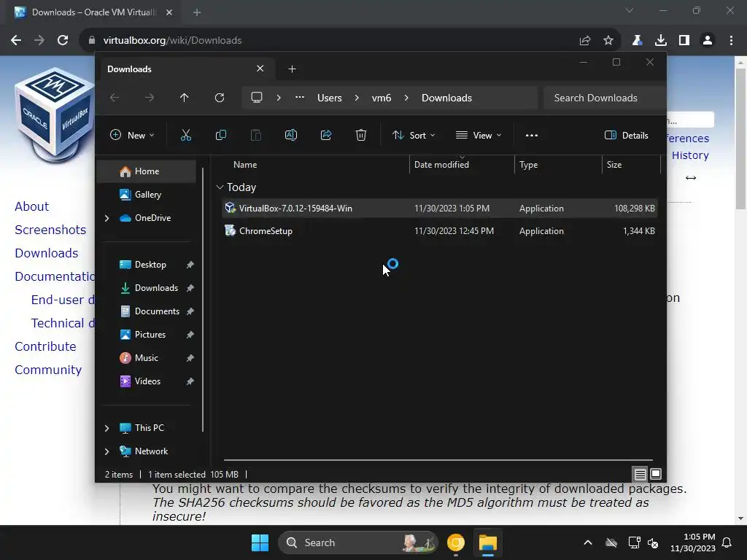Open the Chrome profile avatar
Screen dimensions: 747x560
coord(708,41)
